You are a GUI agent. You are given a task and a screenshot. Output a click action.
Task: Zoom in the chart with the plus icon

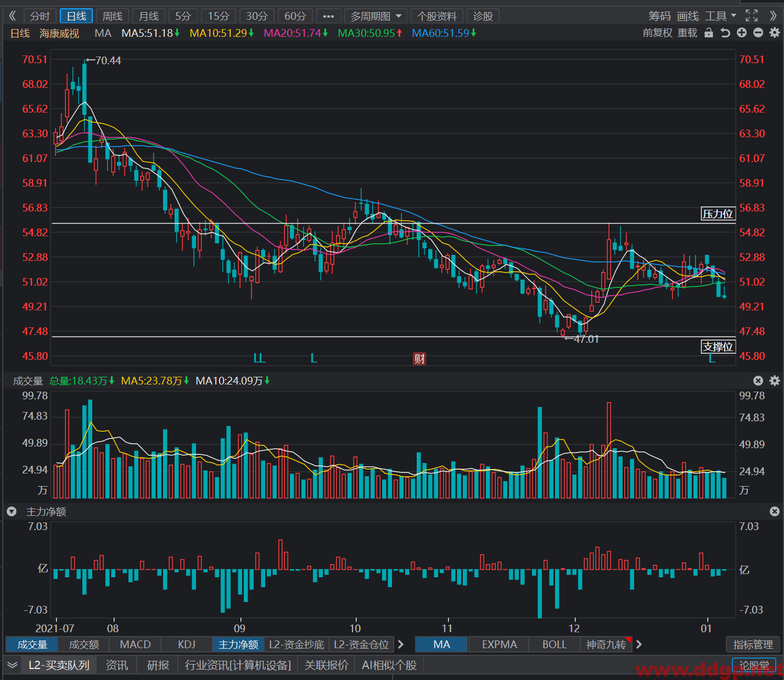(742, 33)
